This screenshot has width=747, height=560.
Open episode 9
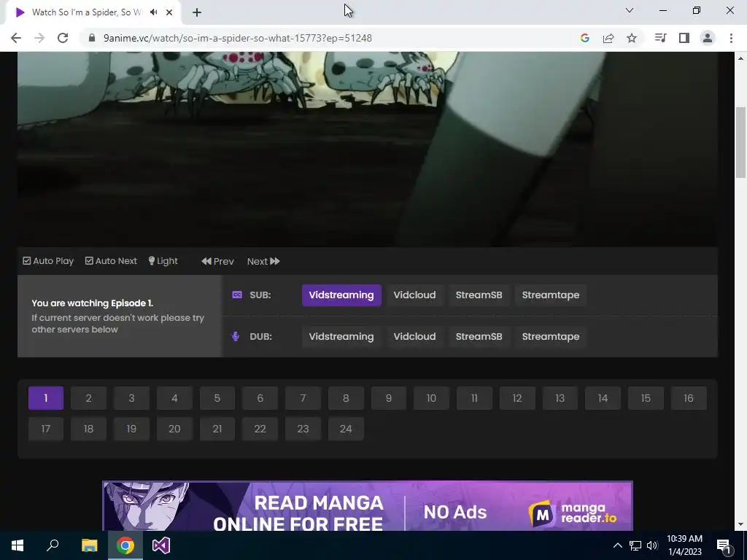point(389,398)
